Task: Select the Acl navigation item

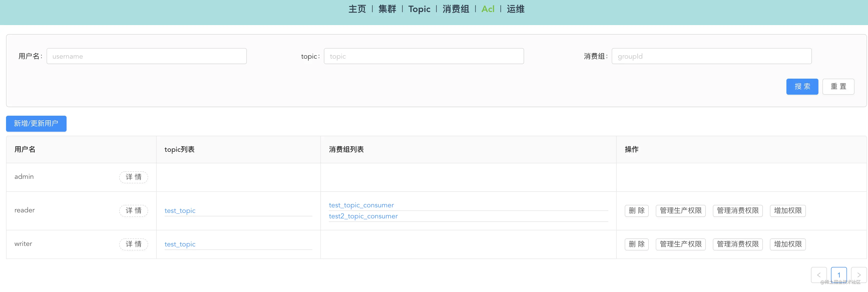Action: click(x=488, y=9)
